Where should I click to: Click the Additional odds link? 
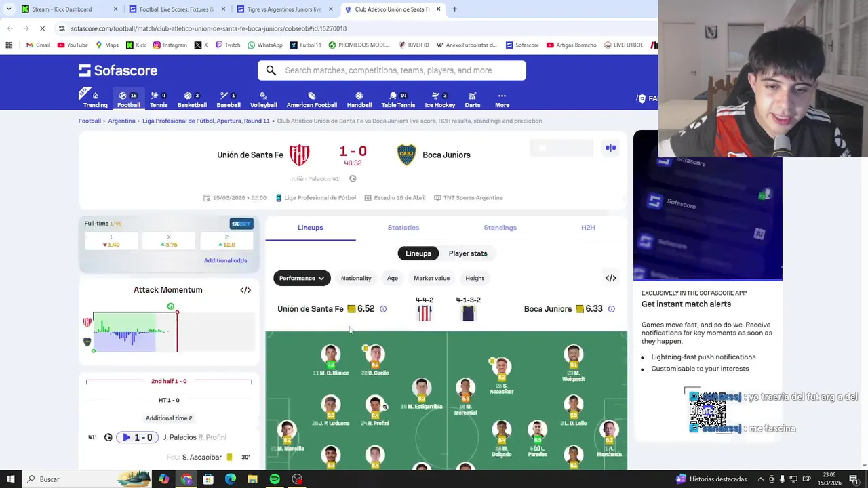coord(225,260)
